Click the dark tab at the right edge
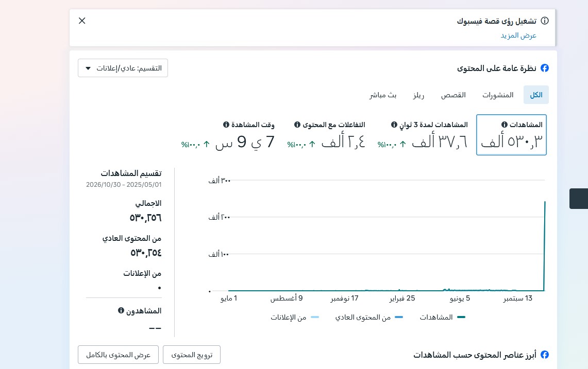Image resolution: width=588 pixels, height=369 pixels. pos(579,199)
